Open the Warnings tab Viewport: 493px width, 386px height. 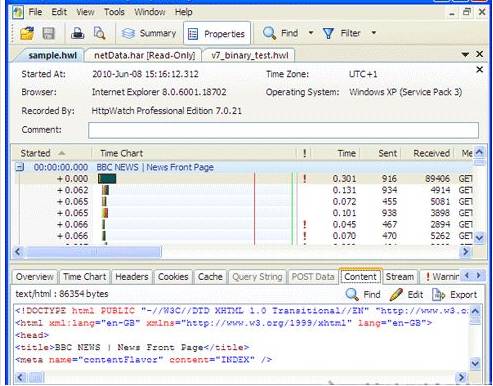[442, 277]
